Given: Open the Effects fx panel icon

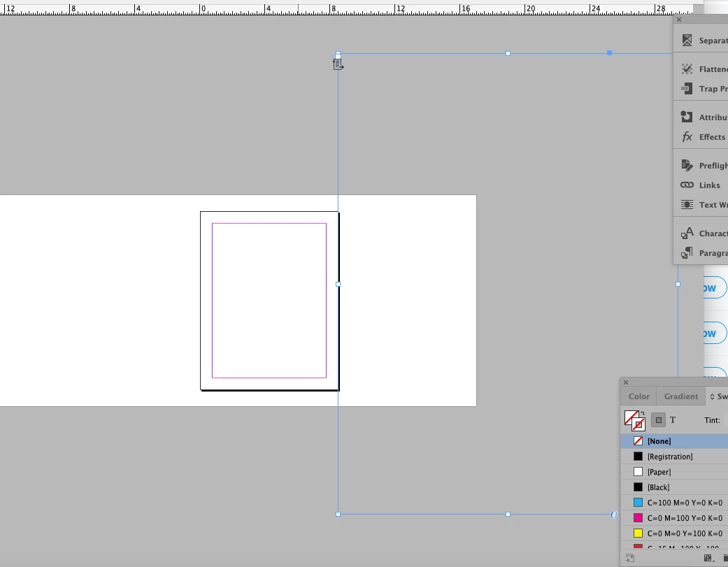Looking at the screenshot, I should click(687, 137).
